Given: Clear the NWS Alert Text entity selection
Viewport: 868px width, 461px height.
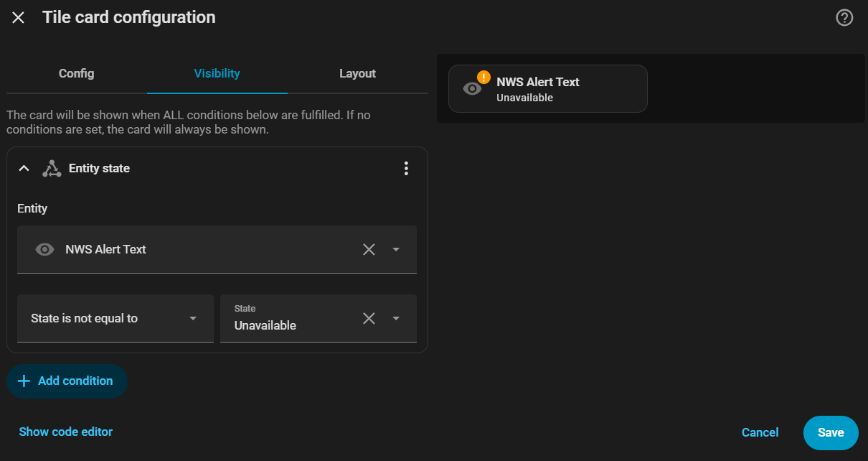Looking at the screenshot, I should (369, 250).
